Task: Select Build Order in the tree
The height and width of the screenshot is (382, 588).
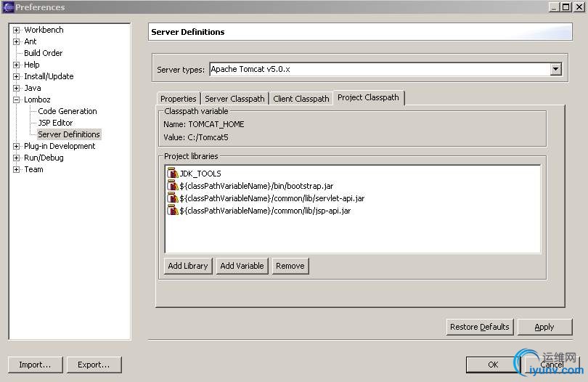Action: [x=43, y=53]
